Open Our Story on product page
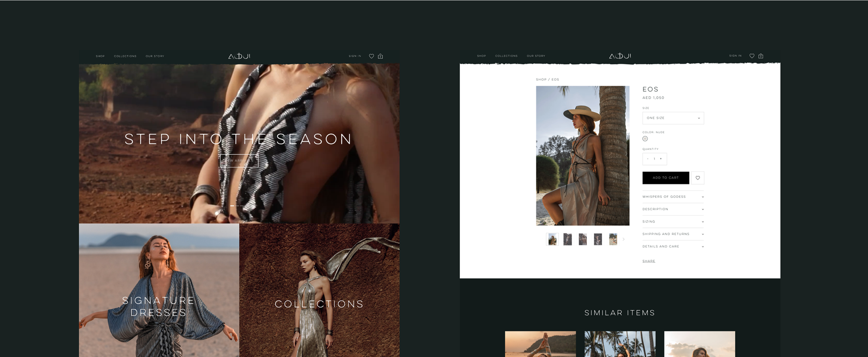This screenshot has width=868, height=357. click(x=536, y=56)
